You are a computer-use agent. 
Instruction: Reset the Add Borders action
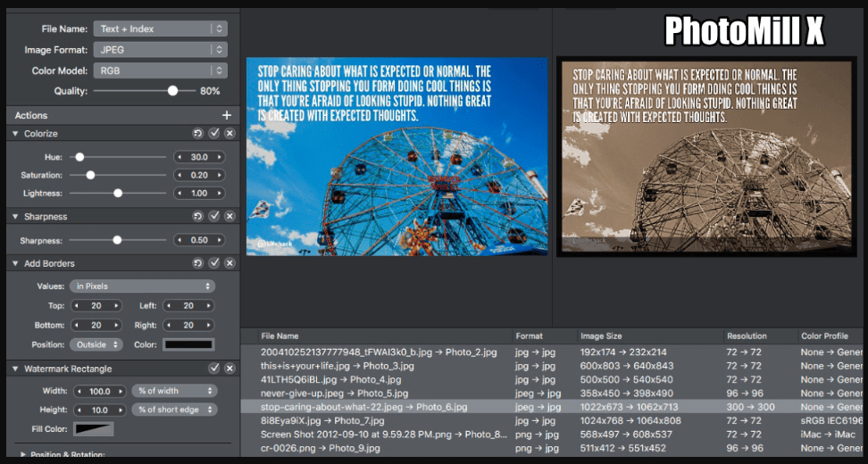click(x=197, y=263)
